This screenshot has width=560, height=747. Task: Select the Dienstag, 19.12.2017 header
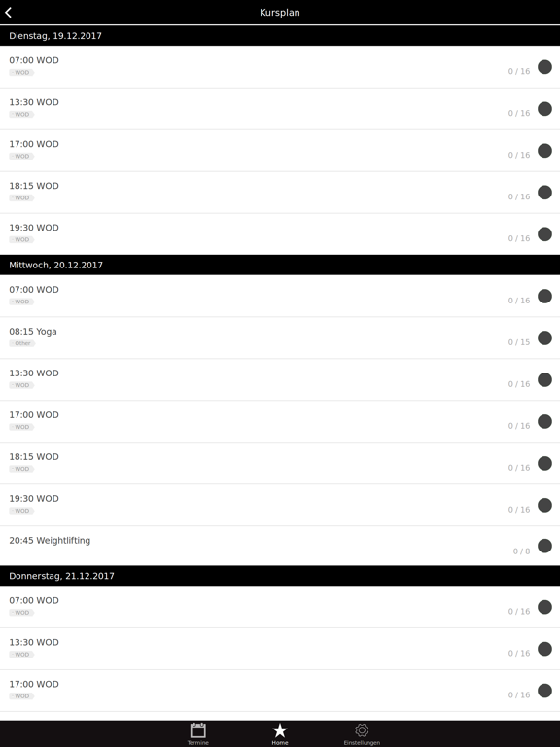point(280,36)
